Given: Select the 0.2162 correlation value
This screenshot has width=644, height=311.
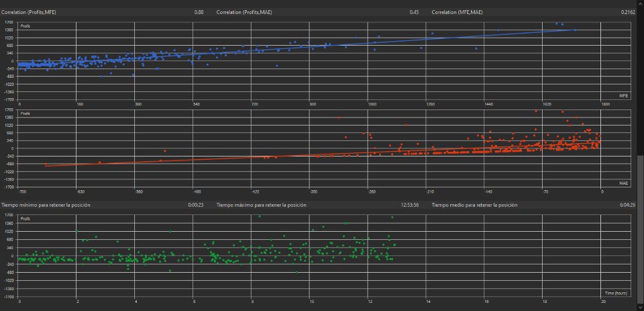Looking at the screenshot, I should click(628, 12).
